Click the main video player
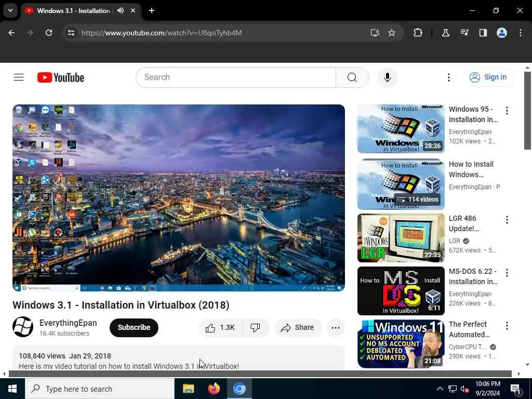The image size is (532, 399). click(x=179, y=198)
